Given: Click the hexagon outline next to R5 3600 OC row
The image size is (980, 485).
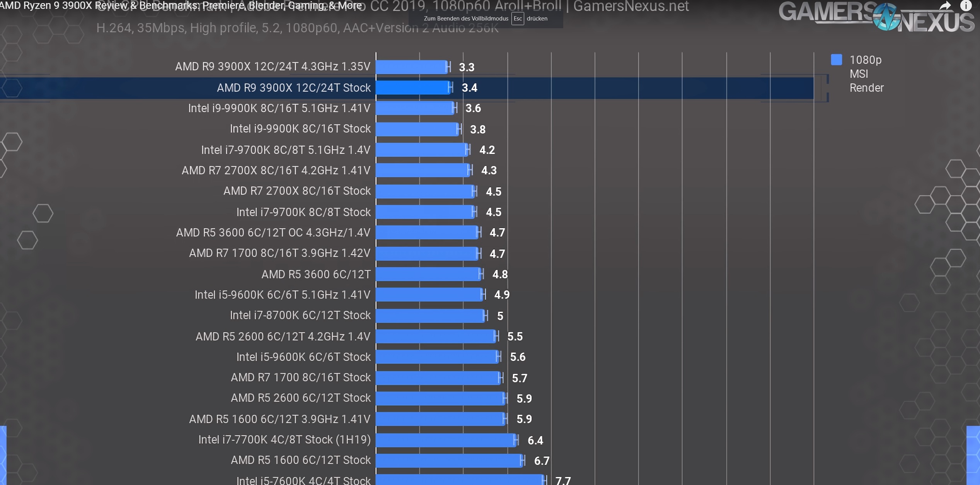Looking at the screenshot, I should coord(27,240).
